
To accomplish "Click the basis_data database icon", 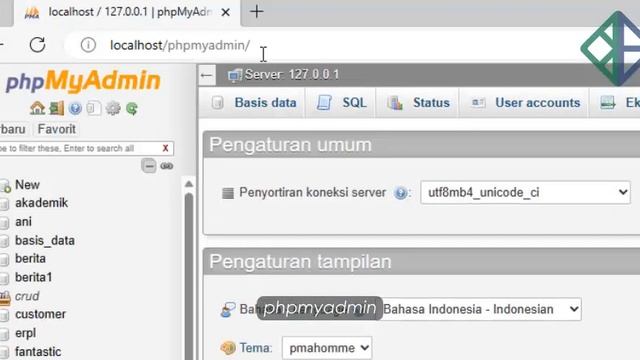I will point(4,241).
